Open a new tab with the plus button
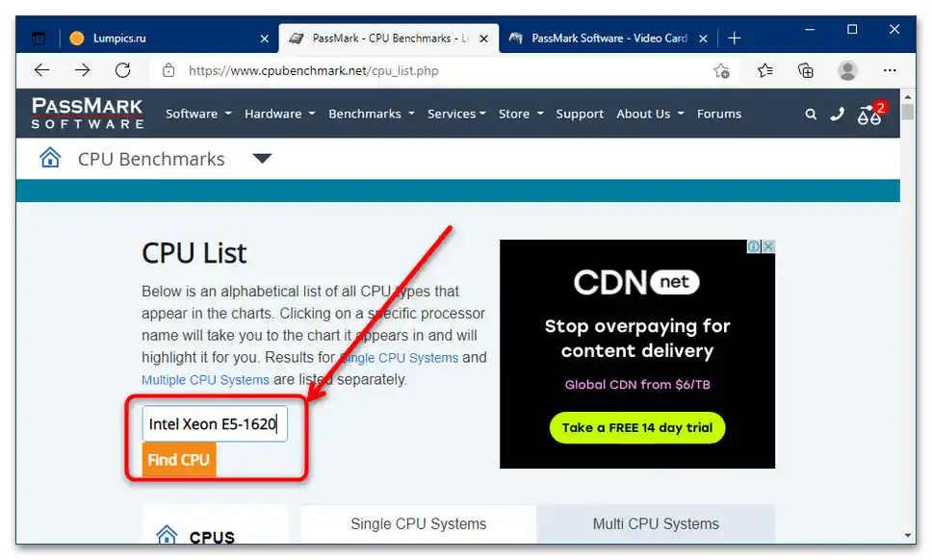 [734, 38]
